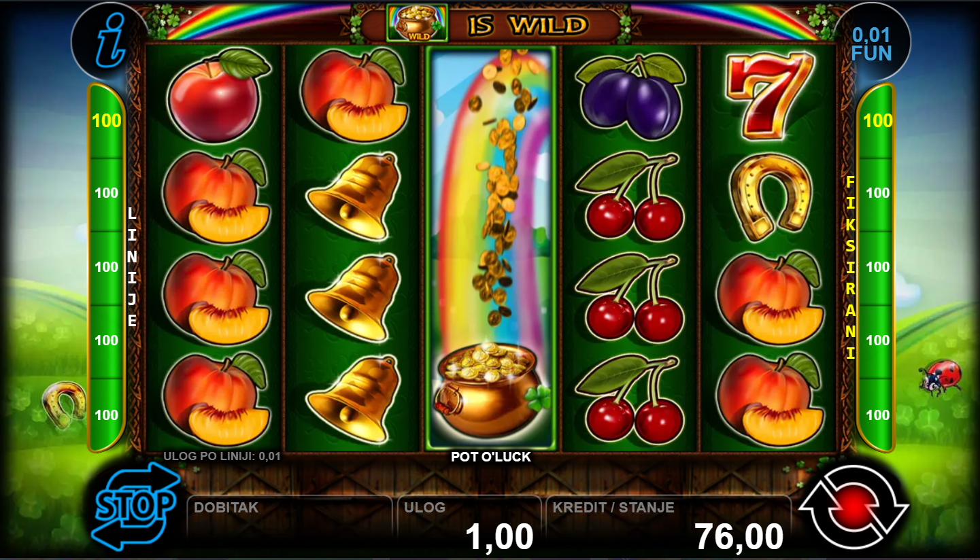Click the IS WILD banner
This screenshot has height=560, width=980.
(490, 24)
